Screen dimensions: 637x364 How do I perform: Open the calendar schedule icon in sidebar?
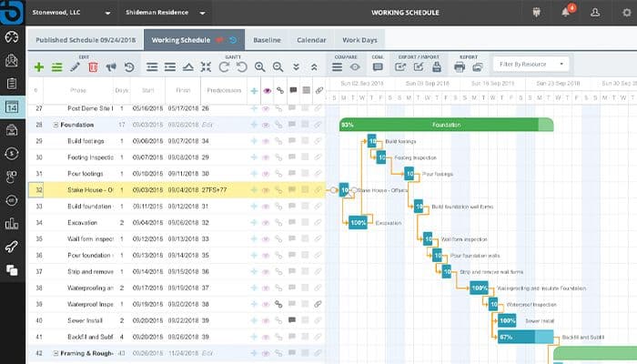pos(12,107)
